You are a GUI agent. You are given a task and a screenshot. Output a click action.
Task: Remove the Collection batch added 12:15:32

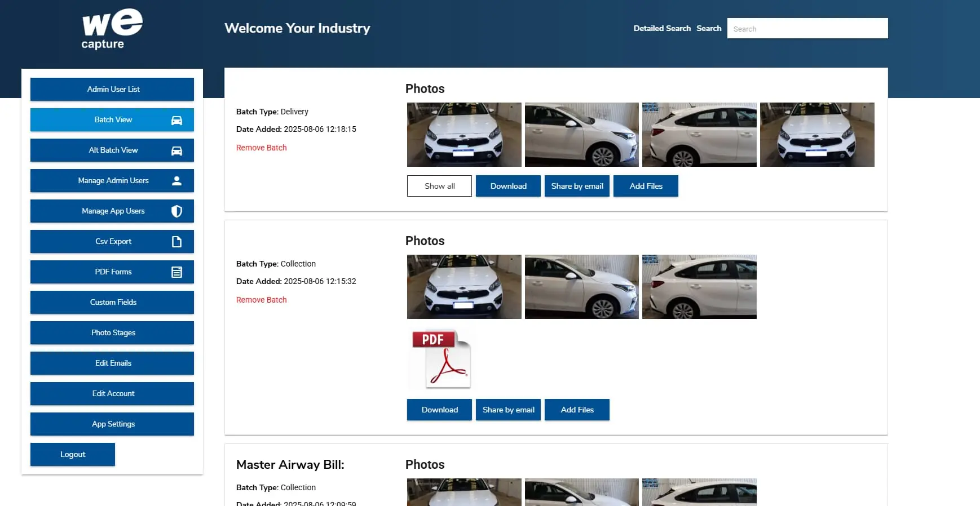[262, 300]
